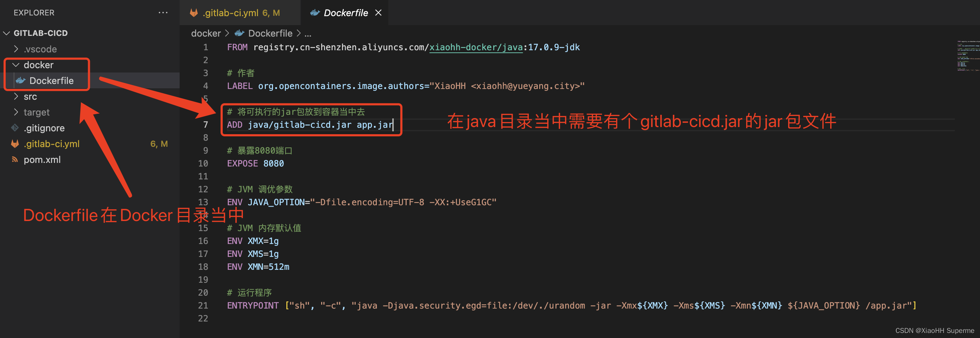
Task: Click the '# 作者' comment on line 3
Action: (240, 73)
